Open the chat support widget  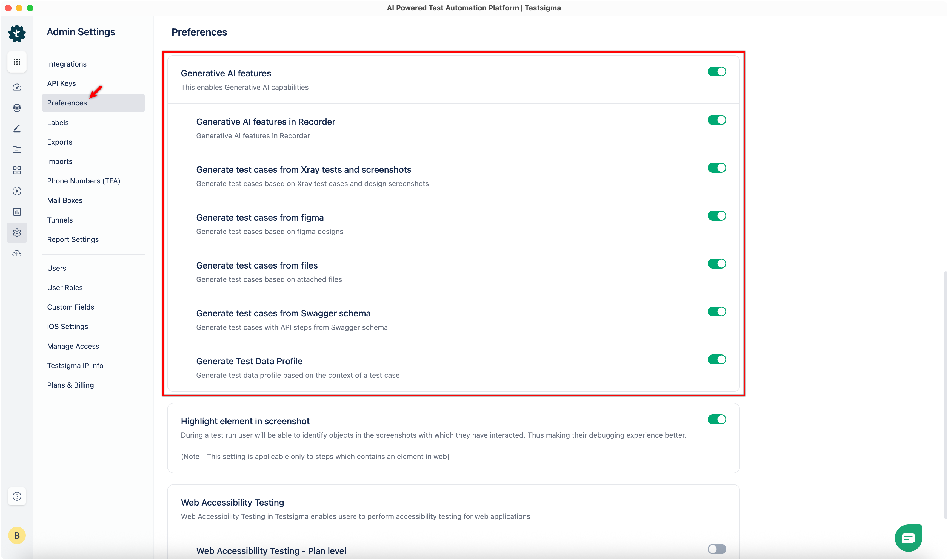(908, 537)
